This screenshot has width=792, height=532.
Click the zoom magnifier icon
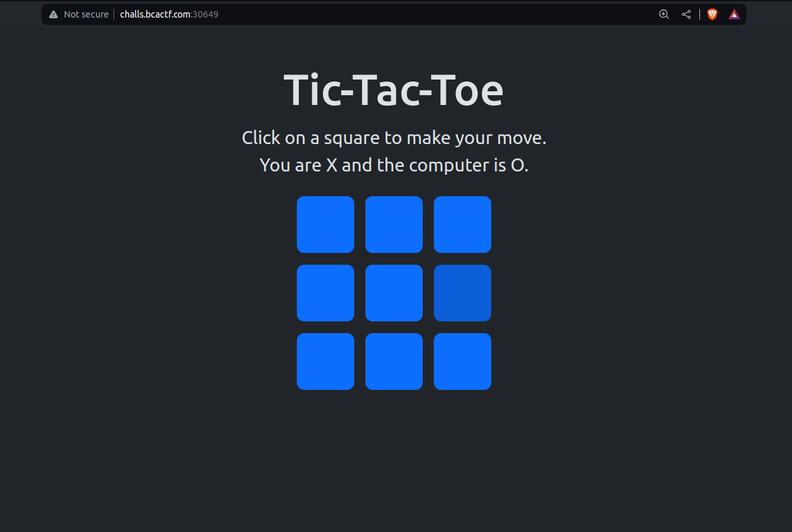(x=664, y=14)
